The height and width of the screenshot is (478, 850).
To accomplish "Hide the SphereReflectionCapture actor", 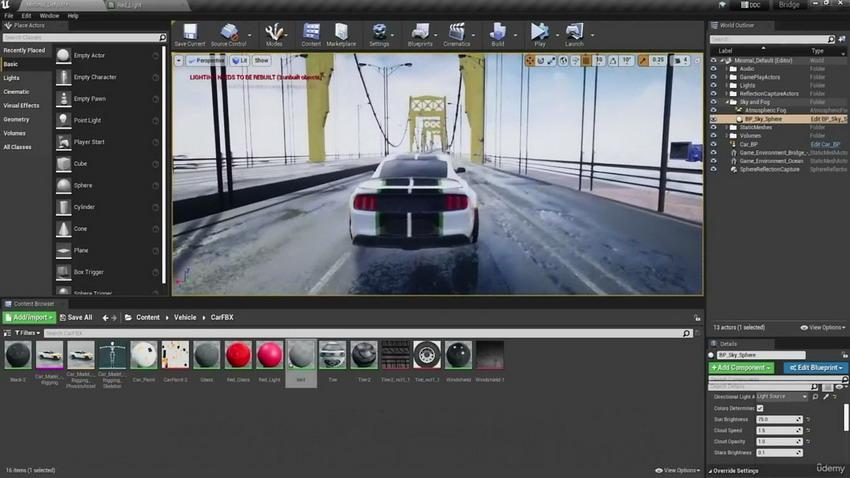I will (x=713, y=169).
